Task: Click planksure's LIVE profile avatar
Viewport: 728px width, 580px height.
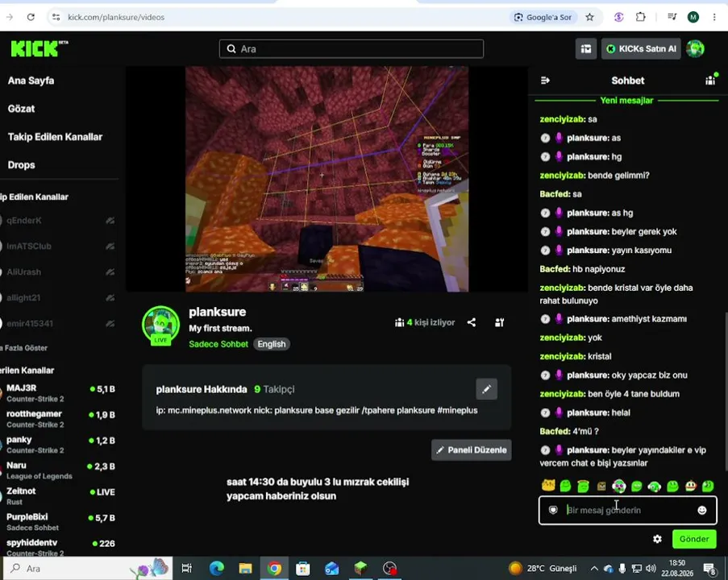Action: point(160,325)
